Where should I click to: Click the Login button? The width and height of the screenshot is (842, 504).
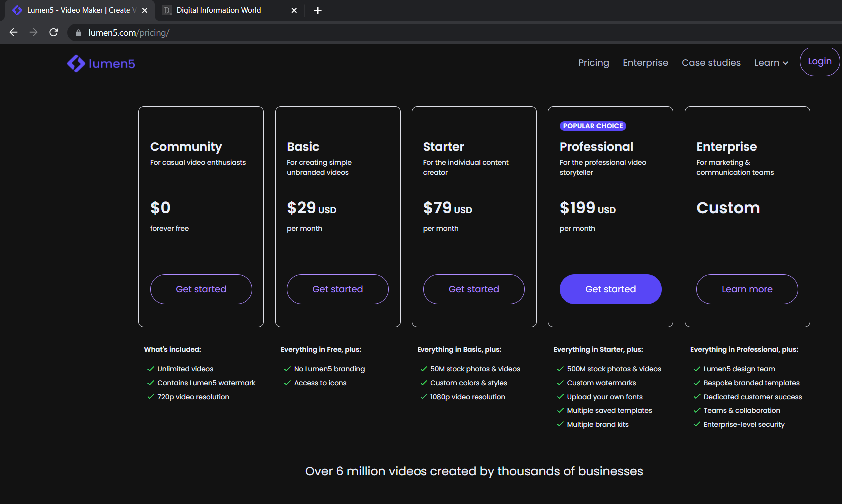click(x=820, y=61)
